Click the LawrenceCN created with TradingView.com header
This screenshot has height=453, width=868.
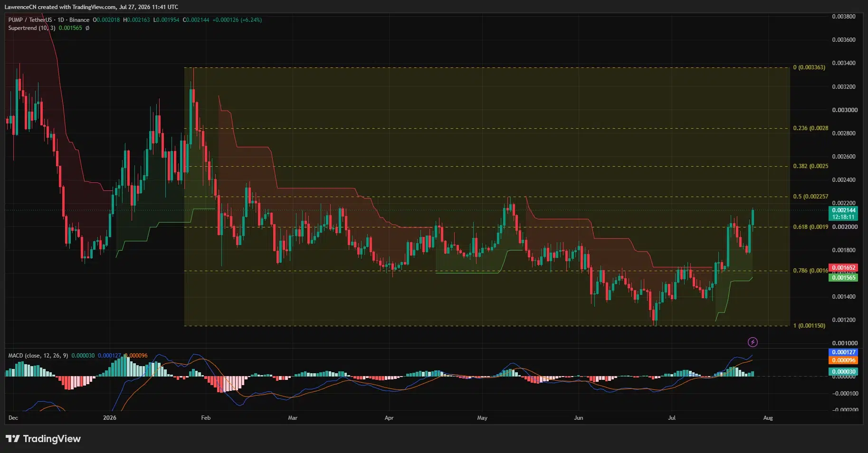click(x=91, y=7)
